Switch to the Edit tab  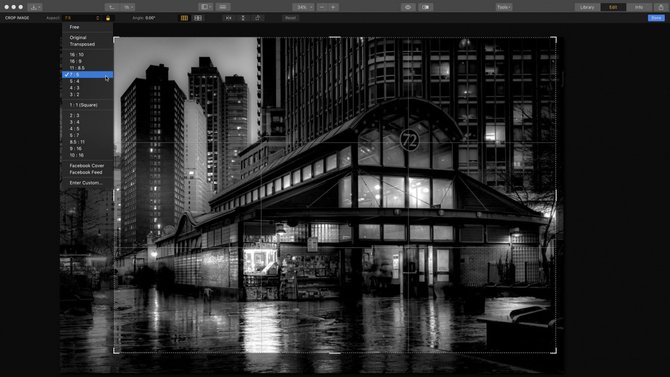tap(613, 7)
